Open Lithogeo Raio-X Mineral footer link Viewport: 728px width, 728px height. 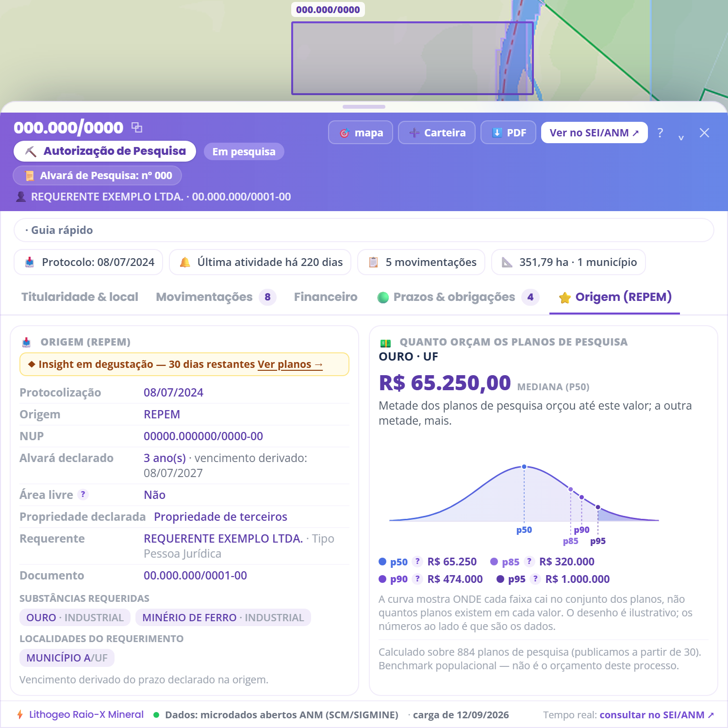click(86, 714)
